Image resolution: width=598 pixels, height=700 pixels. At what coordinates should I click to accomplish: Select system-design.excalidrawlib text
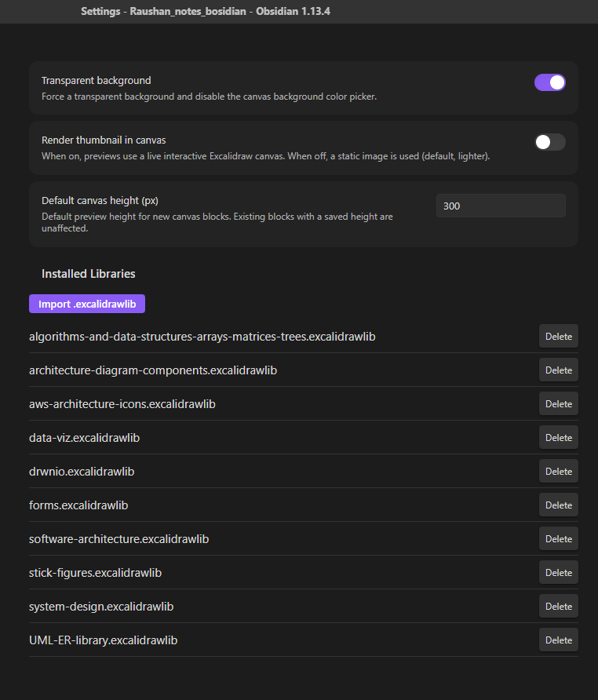(x=101, y=607)
